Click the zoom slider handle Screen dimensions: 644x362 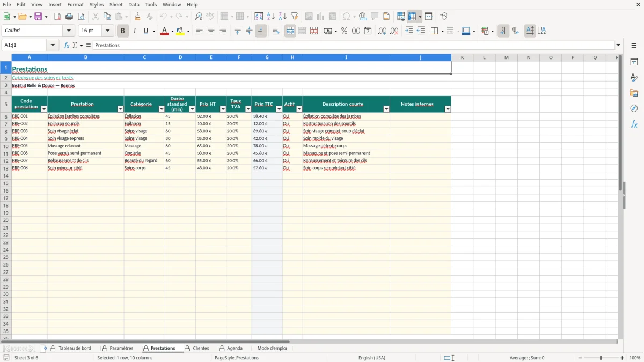(601, 358)
